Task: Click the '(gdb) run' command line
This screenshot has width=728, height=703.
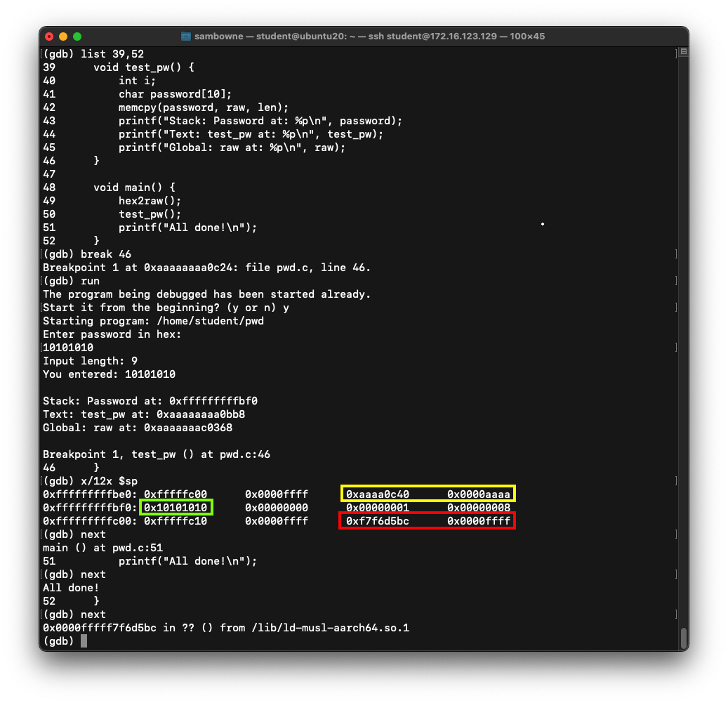Action: point(71,282)
